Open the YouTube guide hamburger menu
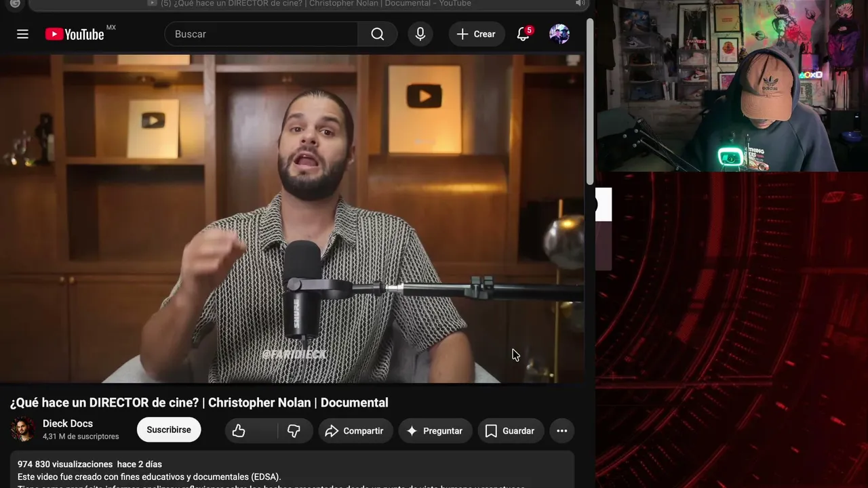This screenshot has width=868, height=488. pos(22,34)
